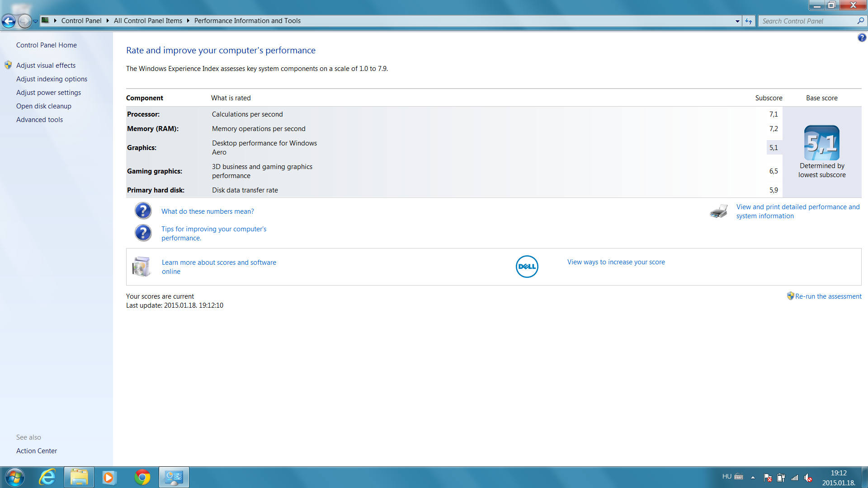This screenshot has width=868, height=488.
Task: Expand the address bar history dropdown
Action: (737, 21)
